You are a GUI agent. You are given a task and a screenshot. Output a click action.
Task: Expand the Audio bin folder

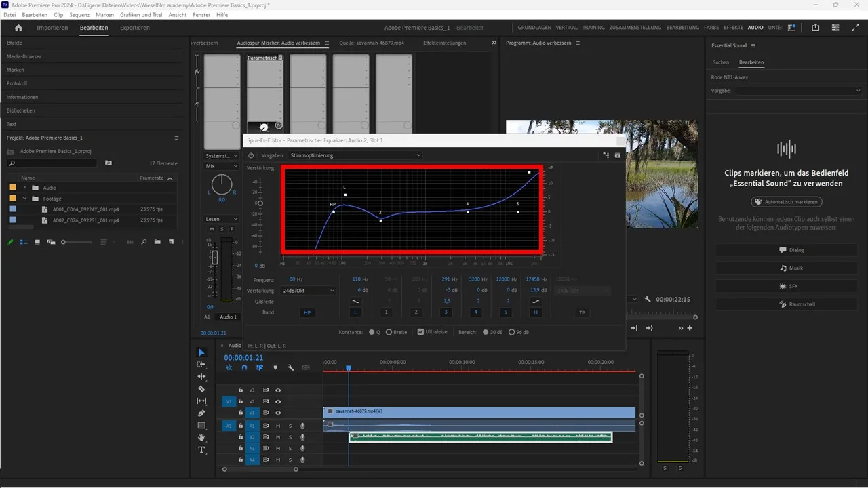[x=25, y=188]
